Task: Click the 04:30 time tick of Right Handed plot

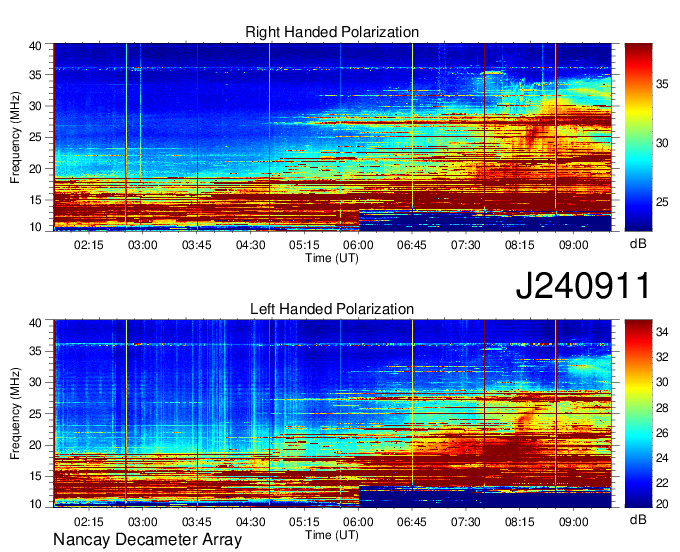Action: 251,245
